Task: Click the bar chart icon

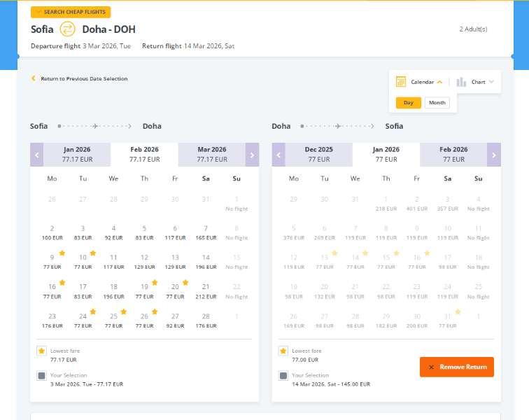Action: [x=461, y=82]
